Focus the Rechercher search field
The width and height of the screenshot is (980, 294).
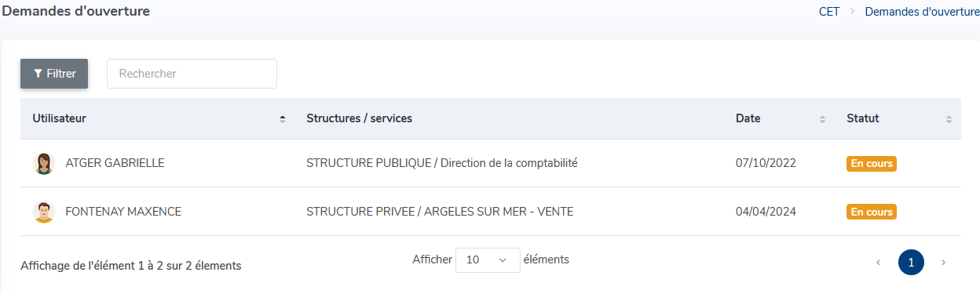[x=192, y=74]
